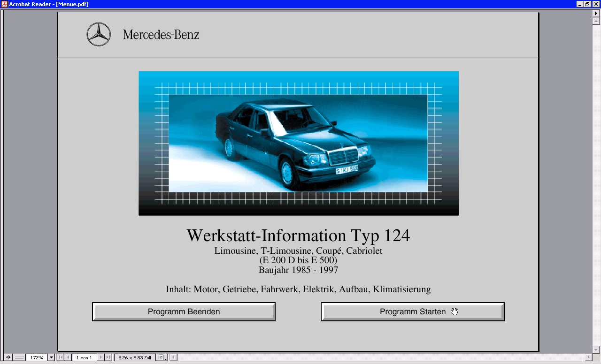This screenshot has width=601, height=364.
Task: Click the Programm Beenden button
Action: coord(184,311)
